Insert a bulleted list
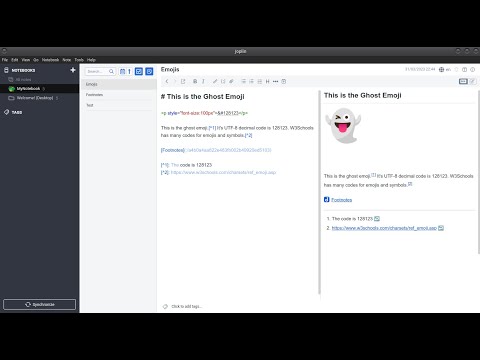Image resolution: width=480 pixels, height=360 pixels. [x=243, y=81]
